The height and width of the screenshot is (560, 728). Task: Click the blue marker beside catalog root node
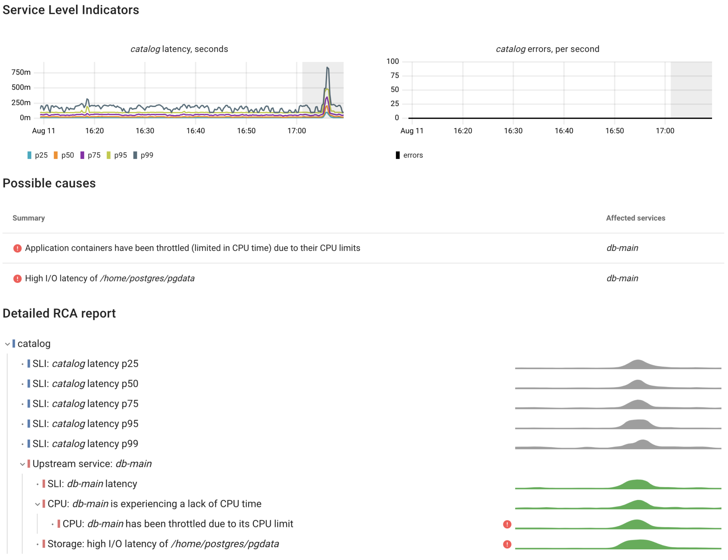click(x=14, y=344)
